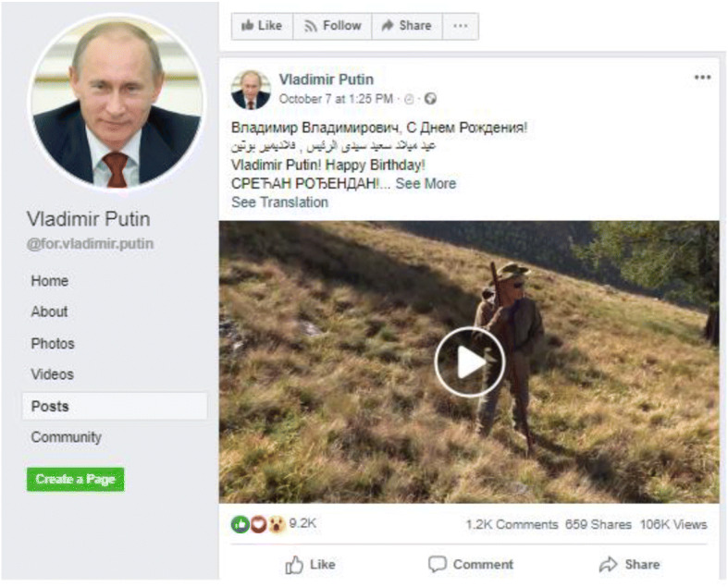
Task: Share the post with the bottom Share button
Action: [x=630, y=564]
